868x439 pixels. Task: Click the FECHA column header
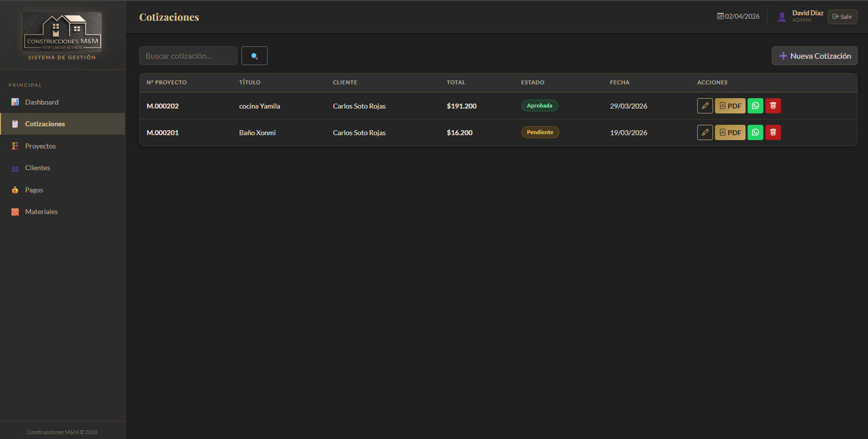click(x=619, y=82)
